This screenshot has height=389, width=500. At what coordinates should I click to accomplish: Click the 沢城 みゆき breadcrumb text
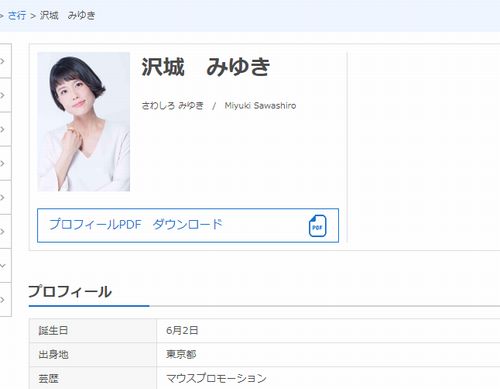pyautogui.click(x=68, y=15)
